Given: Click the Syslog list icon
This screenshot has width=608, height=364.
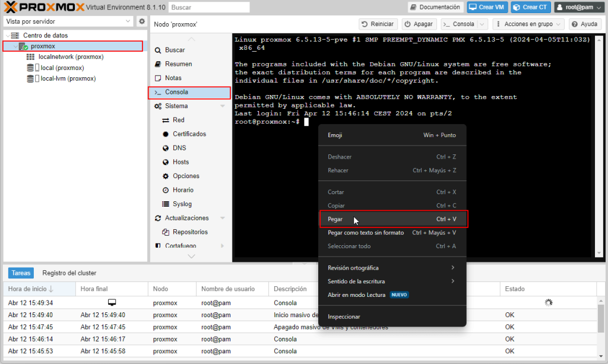Looking at the screenshot, I should pos(166,204).
